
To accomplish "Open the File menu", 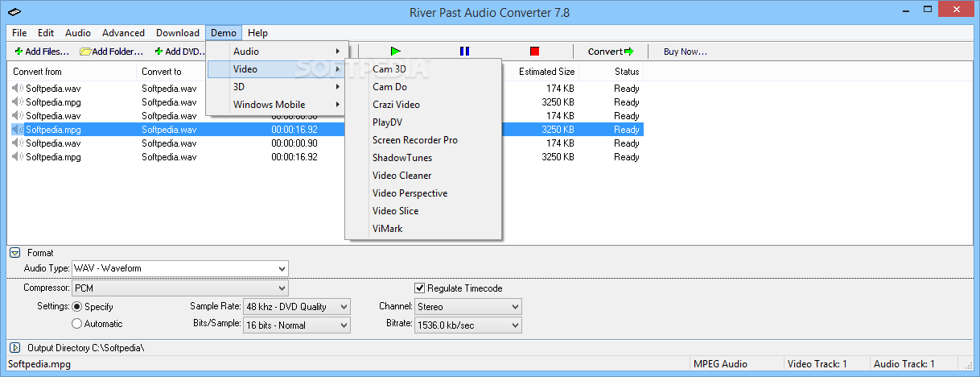I will coord(19,33).
